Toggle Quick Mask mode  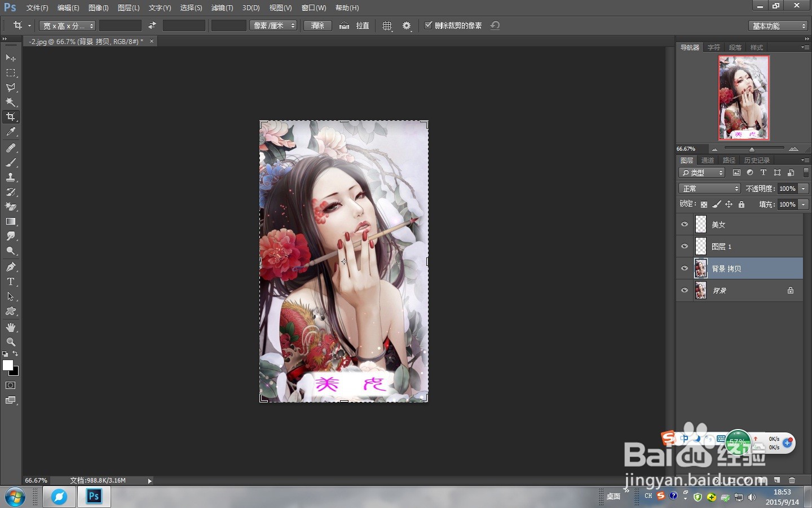10,385
